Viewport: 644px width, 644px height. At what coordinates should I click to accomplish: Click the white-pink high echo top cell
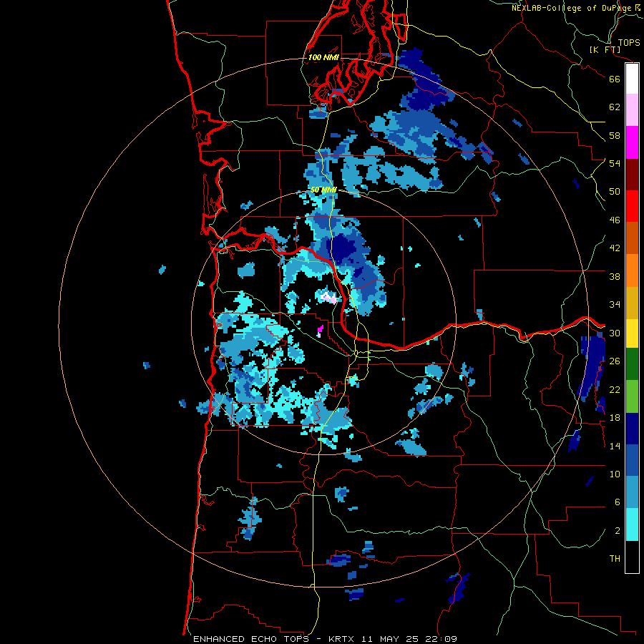click(x=329, y=298)
